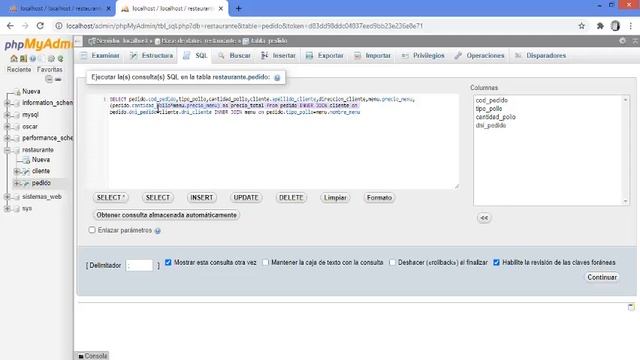
Task: Expand the oscar database node
Action: click(x=7, y=127)
